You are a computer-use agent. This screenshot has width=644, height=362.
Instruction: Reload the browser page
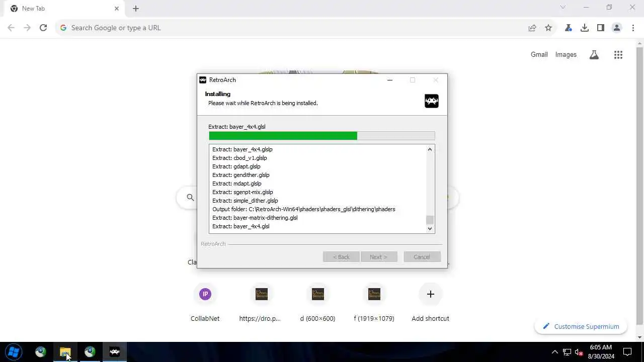(x=43, y=28)
